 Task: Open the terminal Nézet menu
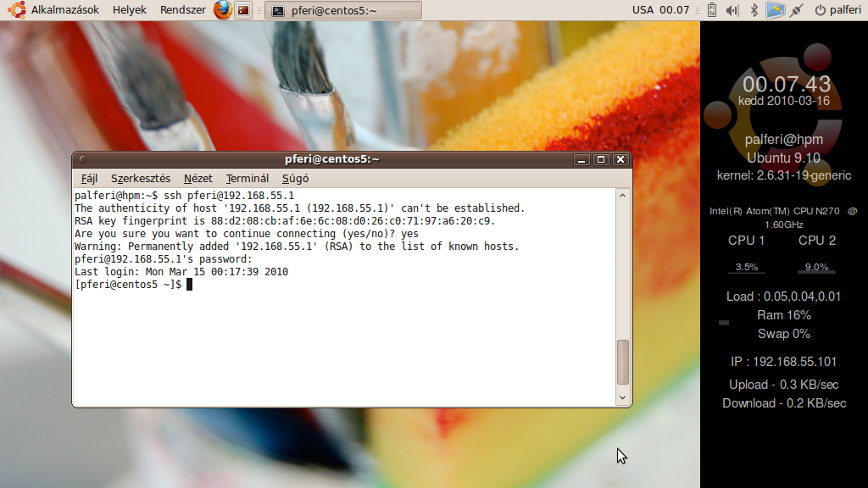tap(198, 179)
